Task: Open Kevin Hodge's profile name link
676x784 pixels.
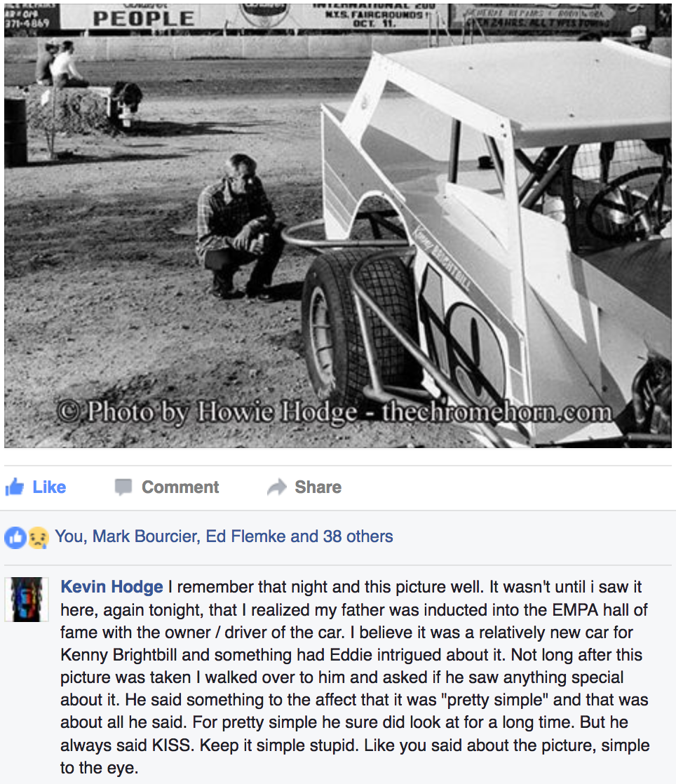Action: coord(111,586)
